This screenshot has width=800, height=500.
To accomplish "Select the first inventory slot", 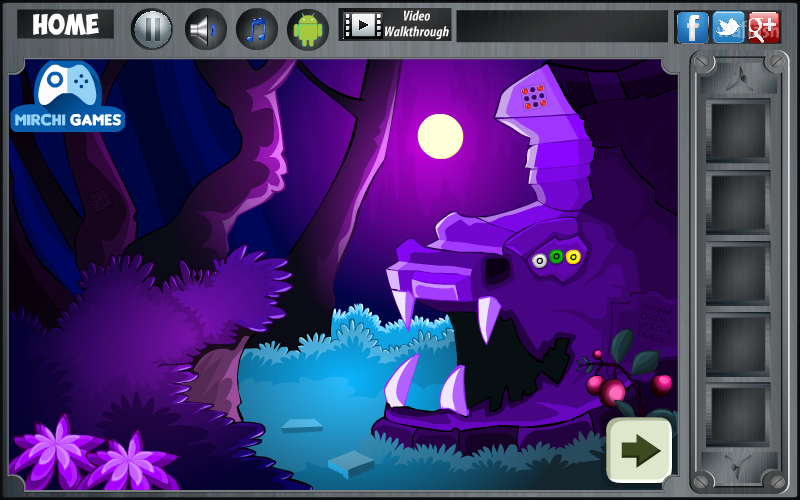I will tap(738, 131).
